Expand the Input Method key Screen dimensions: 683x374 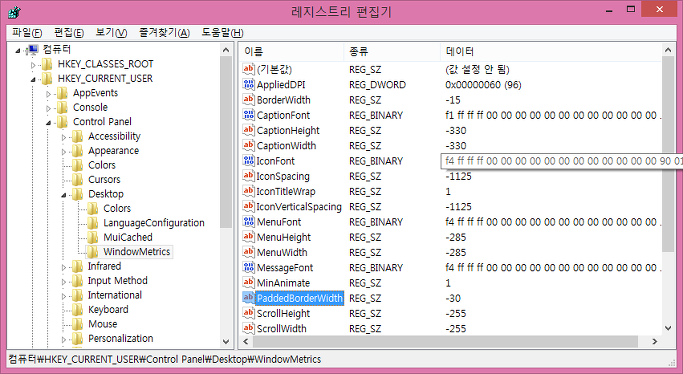[x=64, y=281]
